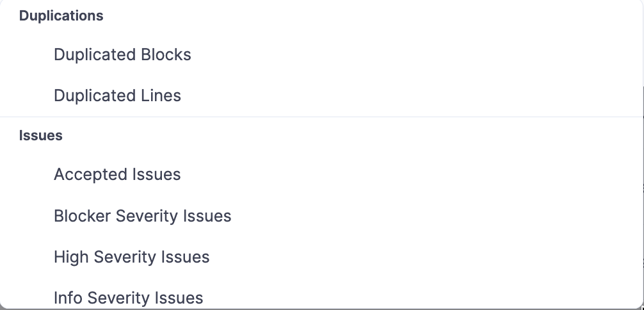
Task: Select Accepted Issues under Issues heading
Action: 117,175
